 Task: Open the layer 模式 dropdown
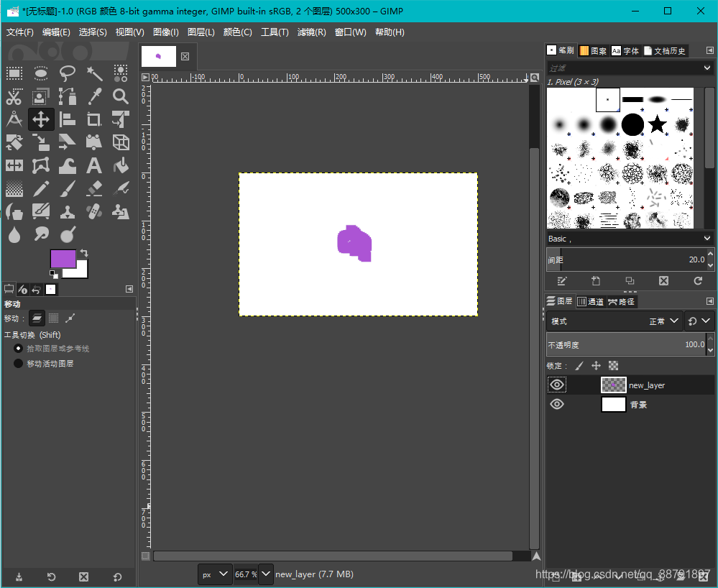click(615, 321)
